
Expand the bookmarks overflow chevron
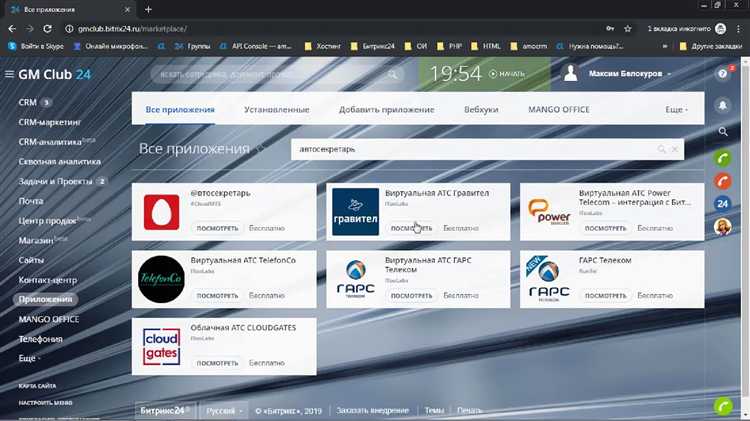click(665, 46)
